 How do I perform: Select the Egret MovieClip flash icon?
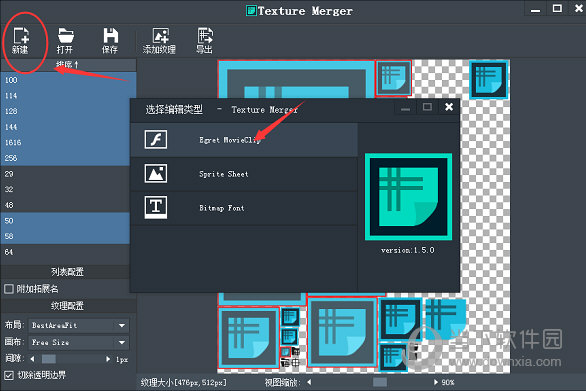156,140
